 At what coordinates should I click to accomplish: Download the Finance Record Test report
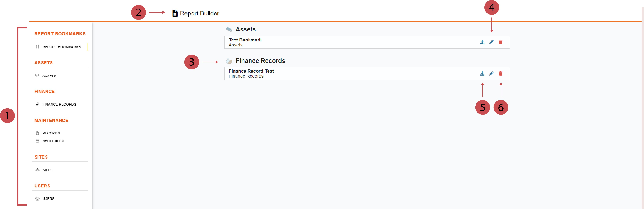[482, 73]
